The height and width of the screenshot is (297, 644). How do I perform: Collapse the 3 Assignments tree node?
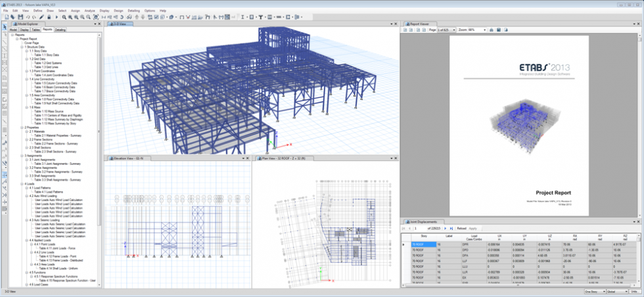coord(22,156)
